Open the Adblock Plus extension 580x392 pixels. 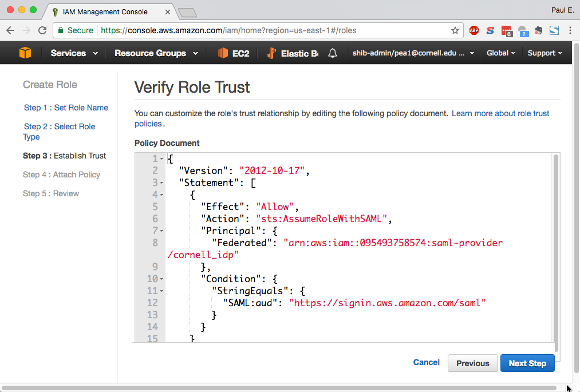tap(474, 30)
